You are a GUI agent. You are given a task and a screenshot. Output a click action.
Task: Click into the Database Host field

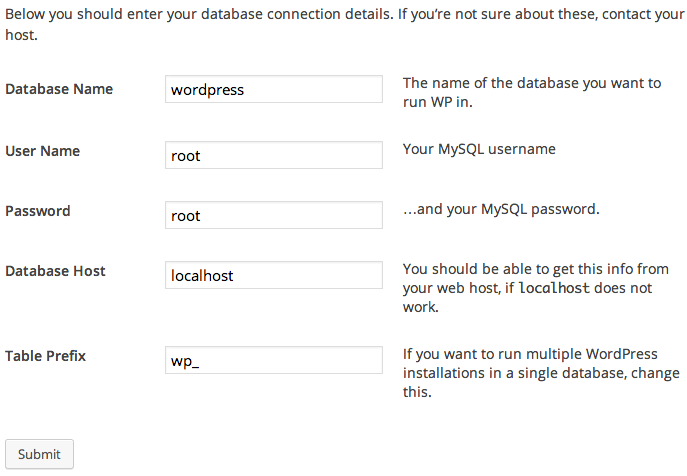(x=273, y=275)
